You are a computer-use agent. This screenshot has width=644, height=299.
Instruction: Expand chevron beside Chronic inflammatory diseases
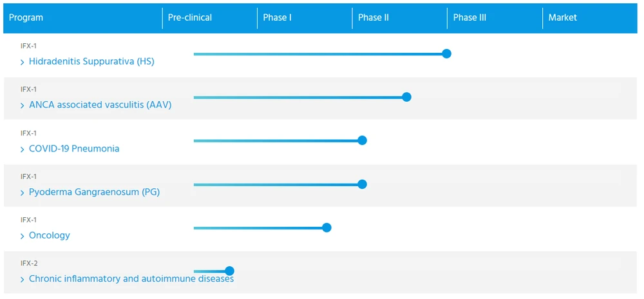coord(23,280)
